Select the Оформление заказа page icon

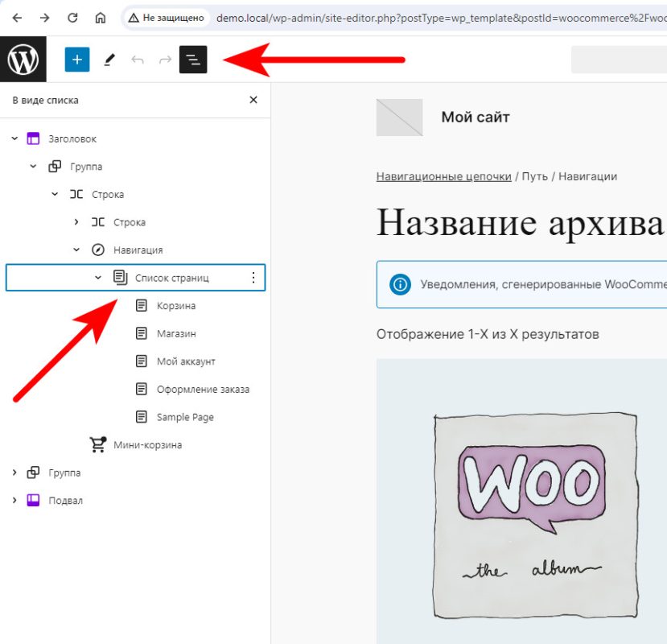tap(142, 389)
